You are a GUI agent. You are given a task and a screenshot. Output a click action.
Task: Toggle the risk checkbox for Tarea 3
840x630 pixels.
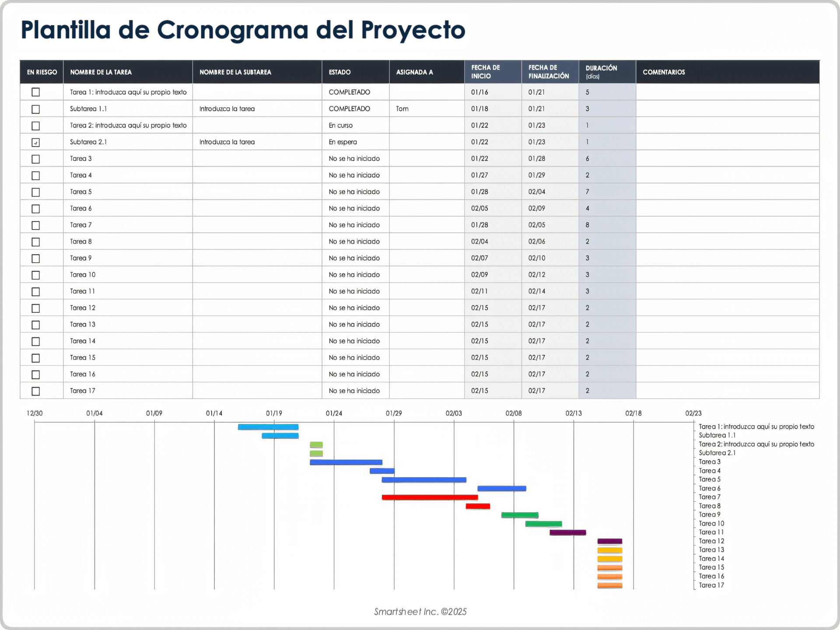[36, 159]
